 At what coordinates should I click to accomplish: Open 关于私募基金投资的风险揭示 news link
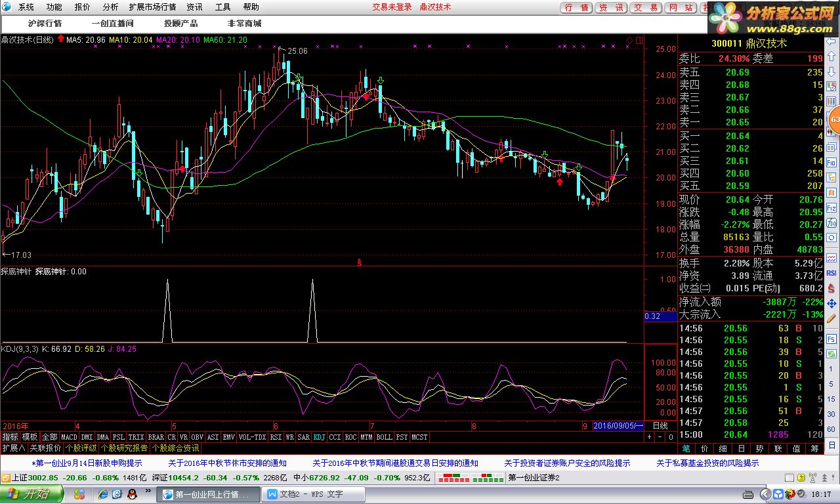[707, 463]
